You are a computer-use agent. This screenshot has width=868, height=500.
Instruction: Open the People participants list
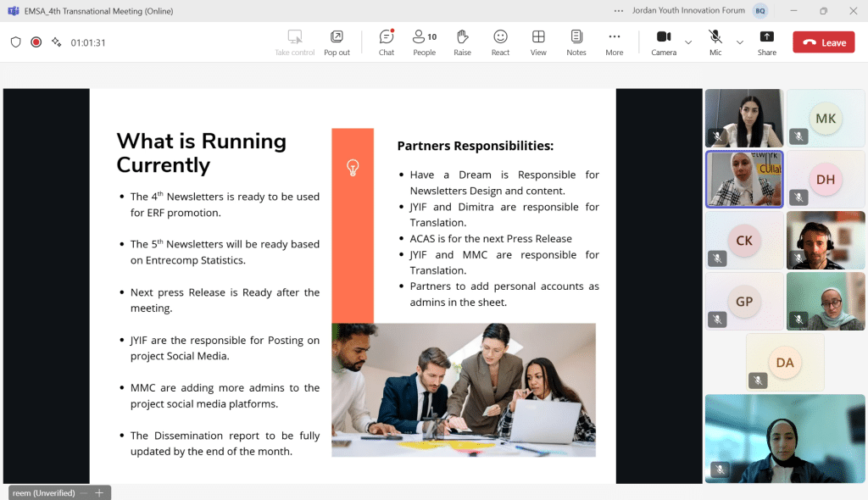425,42
